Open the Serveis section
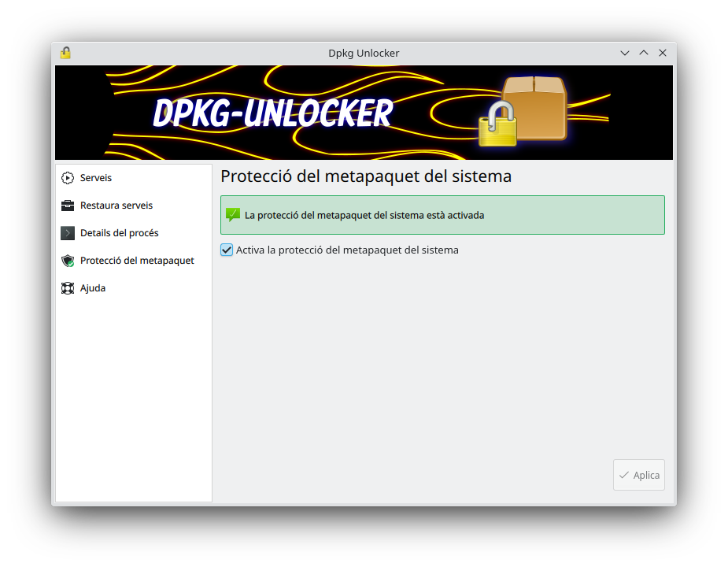The height and width of the screenshot is (567, 728). pyautogui.click(x=96, y=178)
